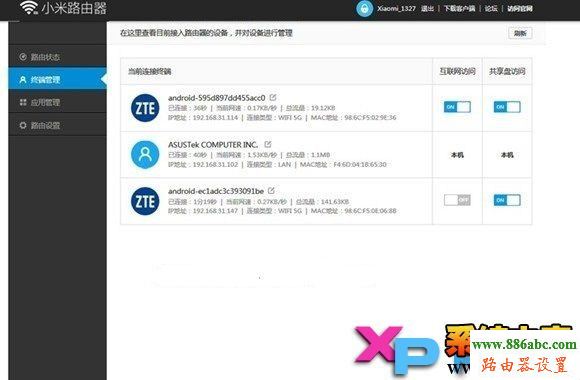This screenshot has width=580, height=380.
Task: Click the download client link in header
Action: [459, 9]
